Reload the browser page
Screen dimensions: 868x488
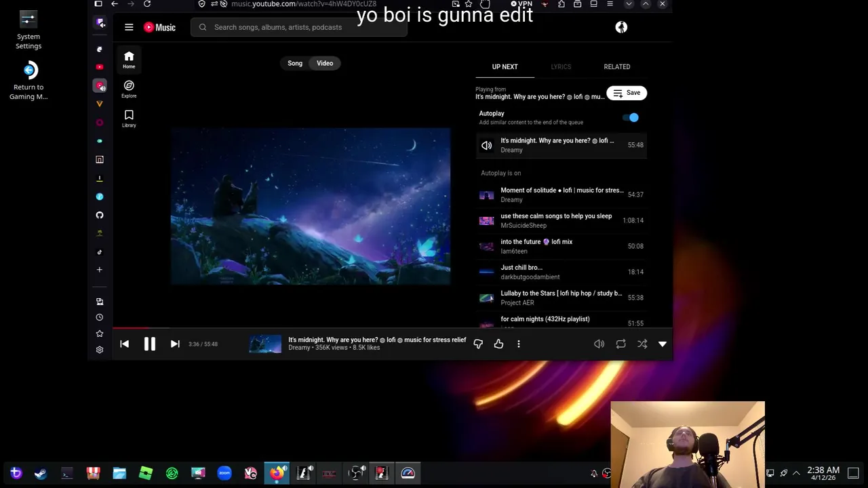147,4
